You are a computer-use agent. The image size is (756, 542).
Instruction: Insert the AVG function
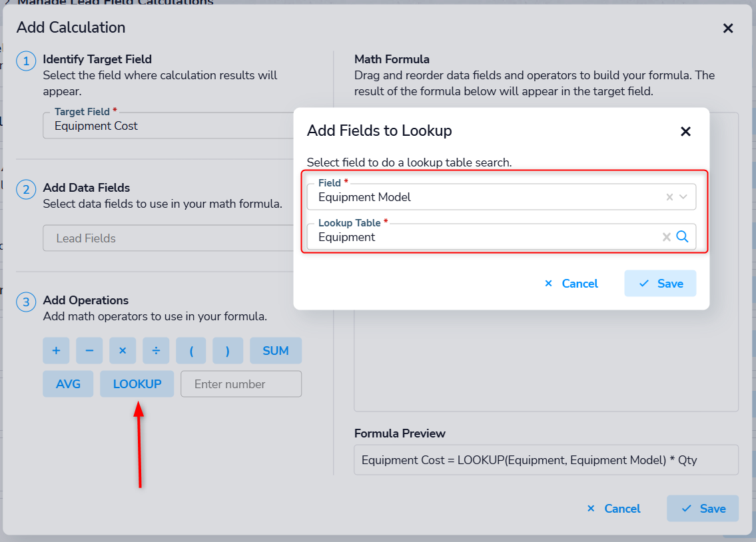pyautogui.click(x=68, y=384)
